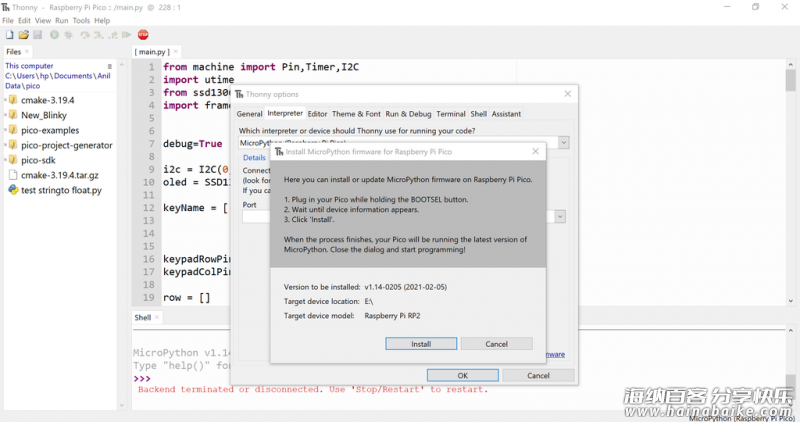This screenshot has width=800, height=422.
Task: Open the Assistant options tab
Action: (x=506, y=114)
